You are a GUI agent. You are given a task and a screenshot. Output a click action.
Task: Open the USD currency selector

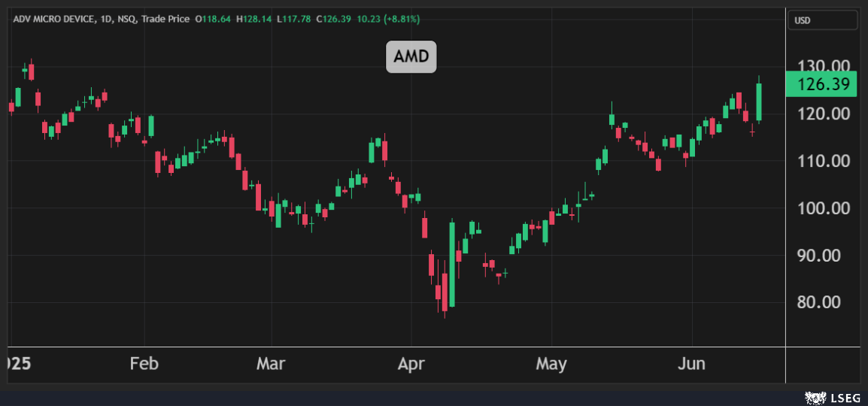[822, 20]
